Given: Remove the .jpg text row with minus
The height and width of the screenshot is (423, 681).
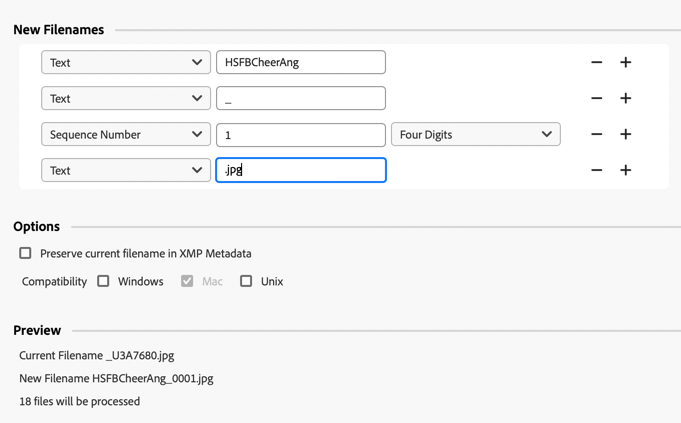Looking at the screenshot, I should (x=597, y=170).
